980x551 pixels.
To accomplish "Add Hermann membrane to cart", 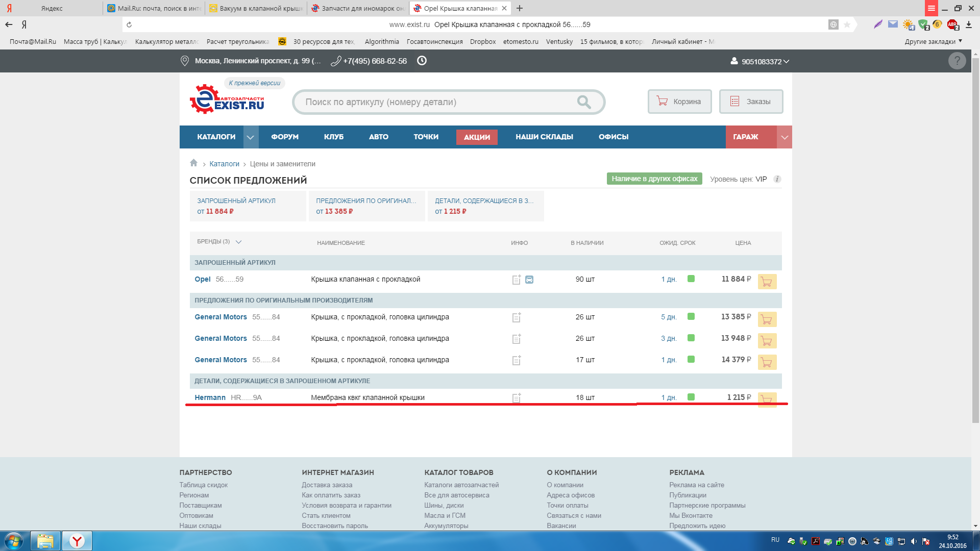I will 767,399.
